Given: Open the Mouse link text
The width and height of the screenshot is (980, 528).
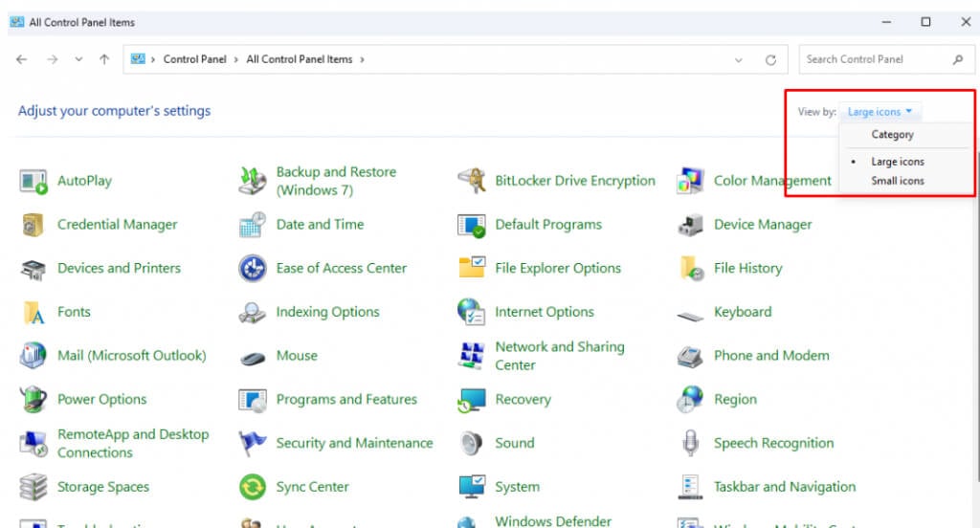Looking at the screenshot, I should pos(297,356).
